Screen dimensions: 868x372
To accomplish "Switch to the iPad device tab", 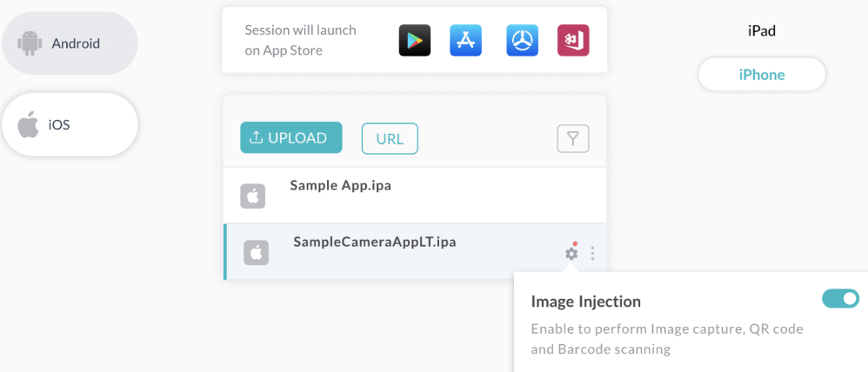I will [761, 31].
